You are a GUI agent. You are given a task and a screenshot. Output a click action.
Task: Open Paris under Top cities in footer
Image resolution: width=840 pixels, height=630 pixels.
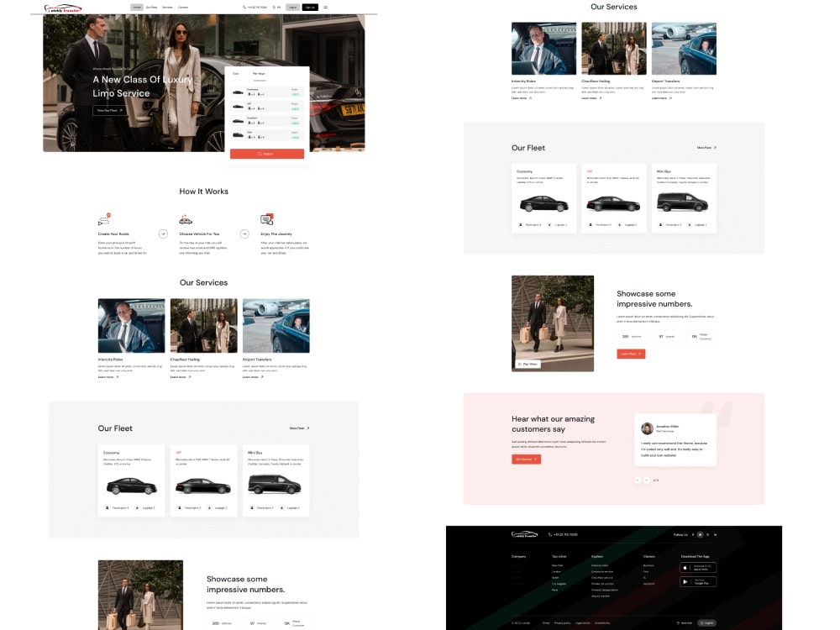555,590
